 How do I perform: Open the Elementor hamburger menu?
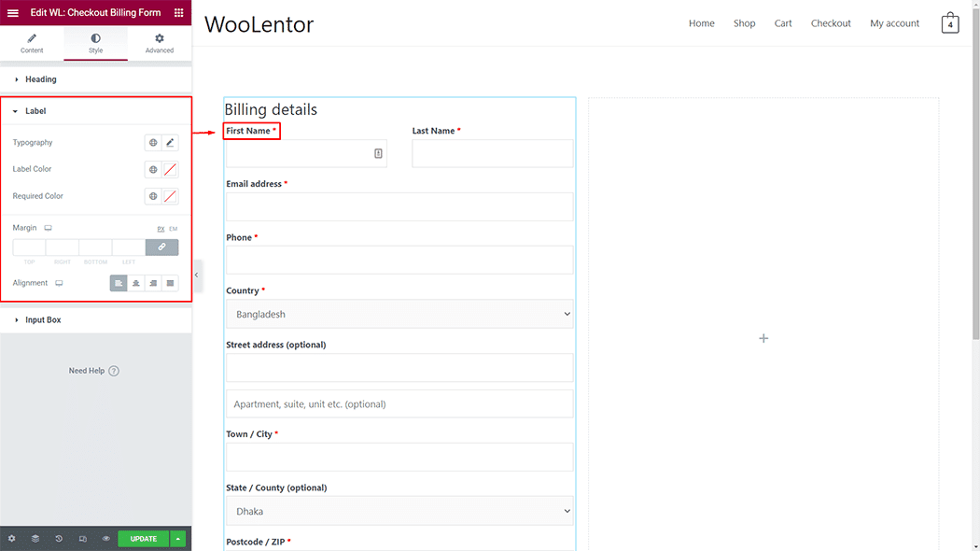coord(13,13)
